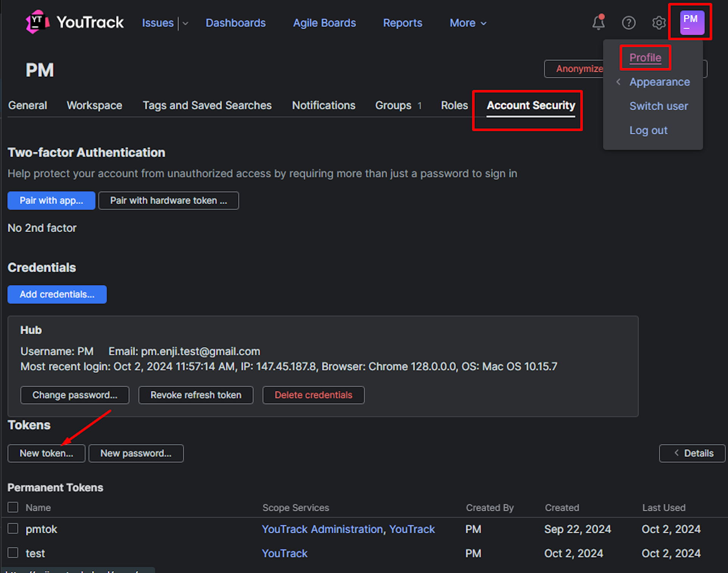
Task: Click the test token name
Action: (x=35, y=553)
